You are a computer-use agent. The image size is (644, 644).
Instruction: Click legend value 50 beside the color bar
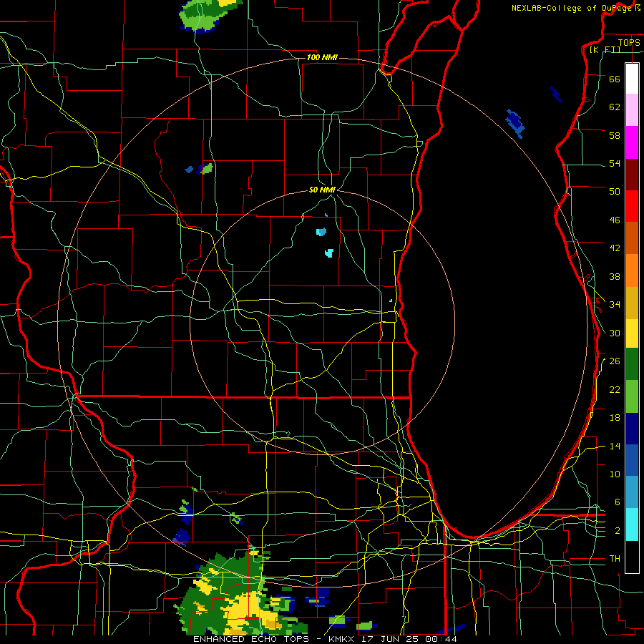tap(615, 192)
